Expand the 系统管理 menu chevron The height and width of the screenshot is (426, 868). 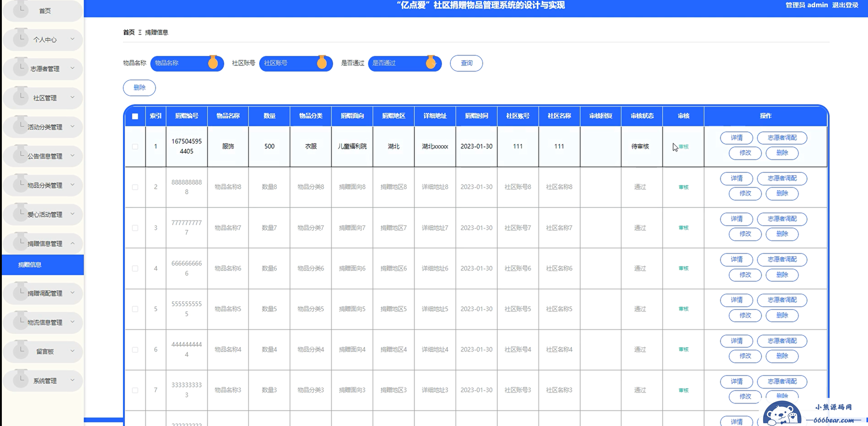point(73,380)
